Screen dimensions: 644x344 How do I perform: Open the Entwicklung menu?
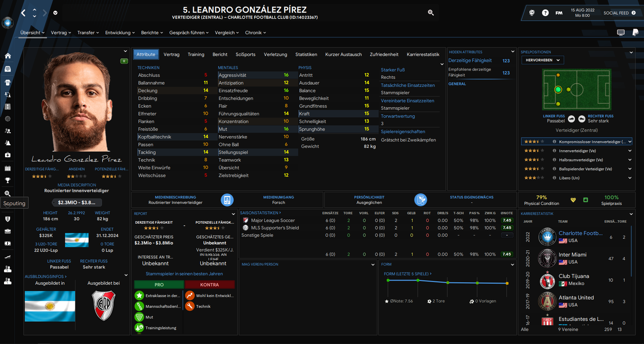coord(120,33)
